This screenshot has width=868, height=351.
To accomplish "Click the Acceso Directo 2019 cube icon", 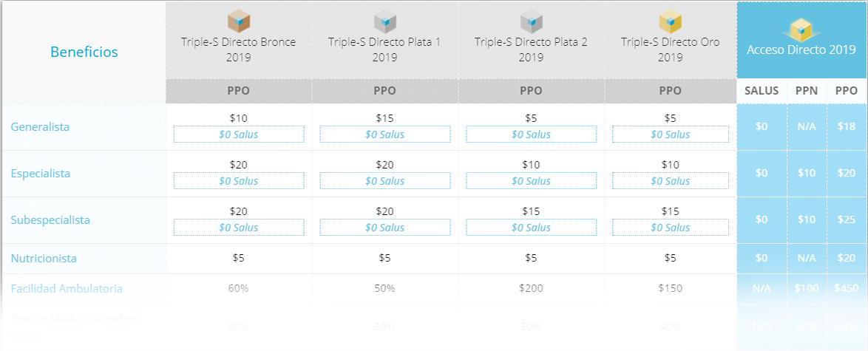I will tap(801, 29).
